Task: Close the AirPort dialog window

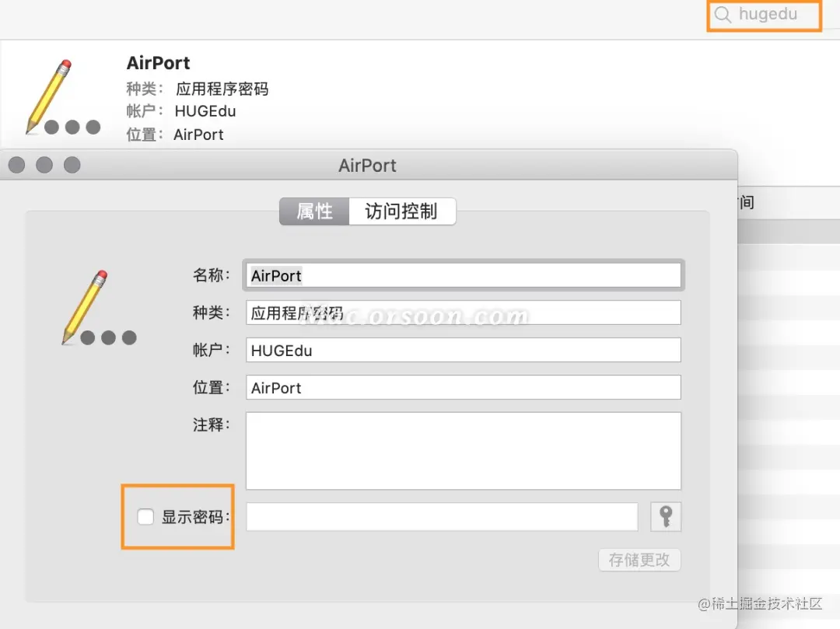Action: pyautogui.click(x=17, y=165)
